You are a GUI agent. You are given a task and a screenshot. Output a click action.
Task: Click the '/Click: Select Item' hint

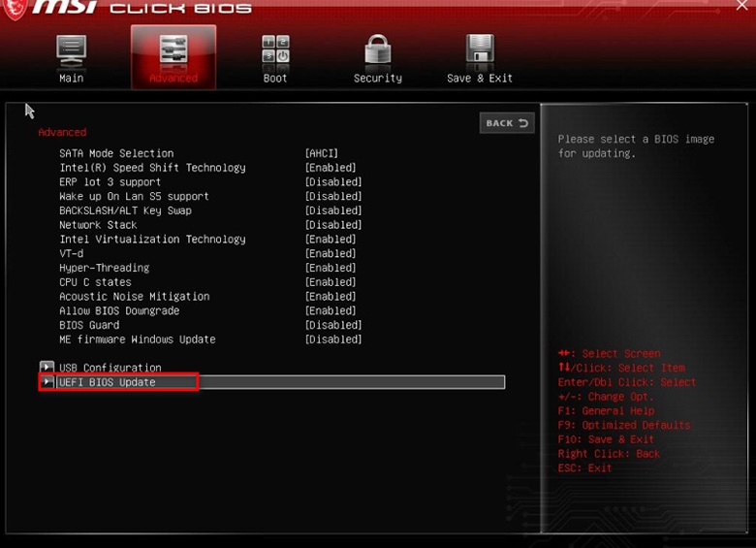click(621, 368)
